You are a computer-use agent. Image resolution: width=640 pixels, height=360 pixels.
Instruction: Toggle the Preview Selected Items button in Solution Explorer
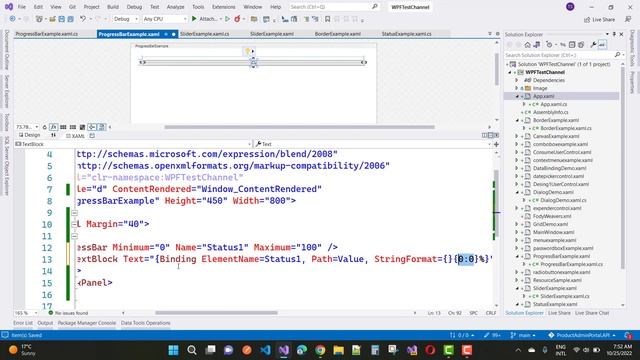602,44
